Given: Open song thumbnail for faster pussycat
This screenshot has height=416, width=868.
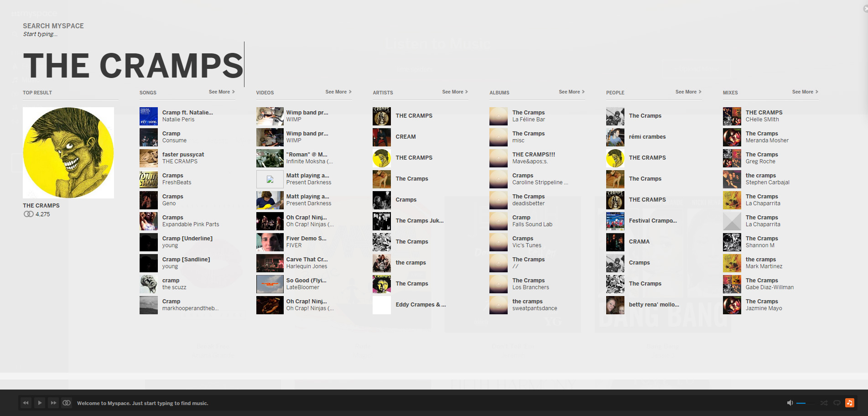Looking at the screenshot, I should point(149,158).
